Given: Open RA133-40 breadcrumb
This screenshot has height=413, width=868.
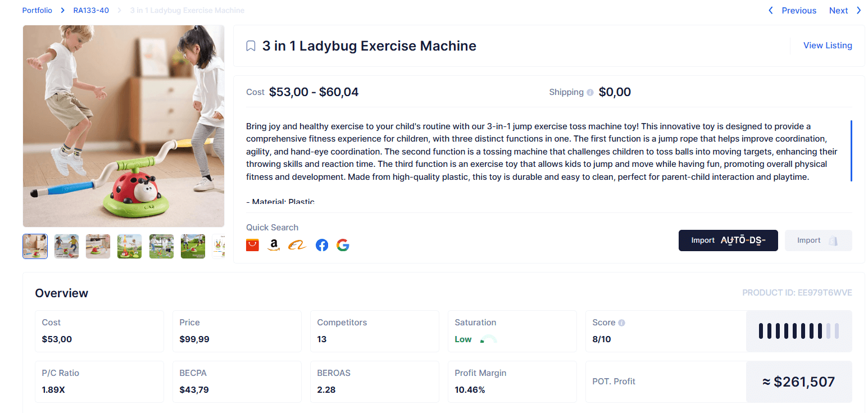Looking at the screenshot, I should click(91, 11).
